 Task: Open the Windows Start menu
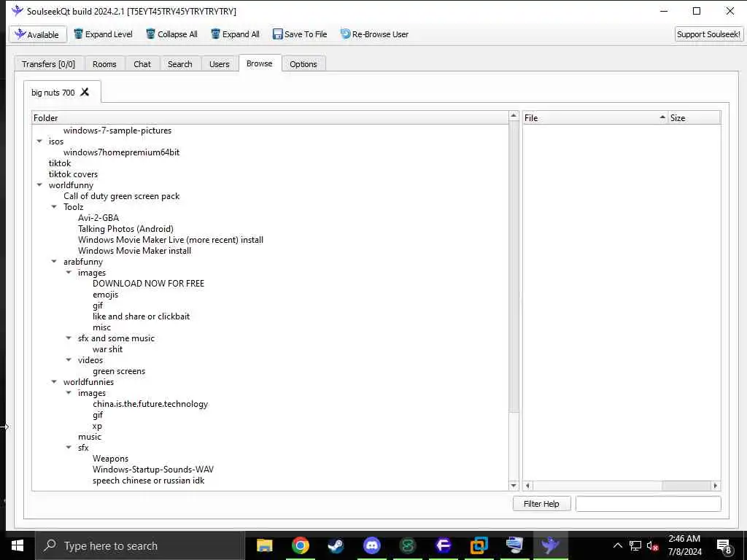coord(18,545)
